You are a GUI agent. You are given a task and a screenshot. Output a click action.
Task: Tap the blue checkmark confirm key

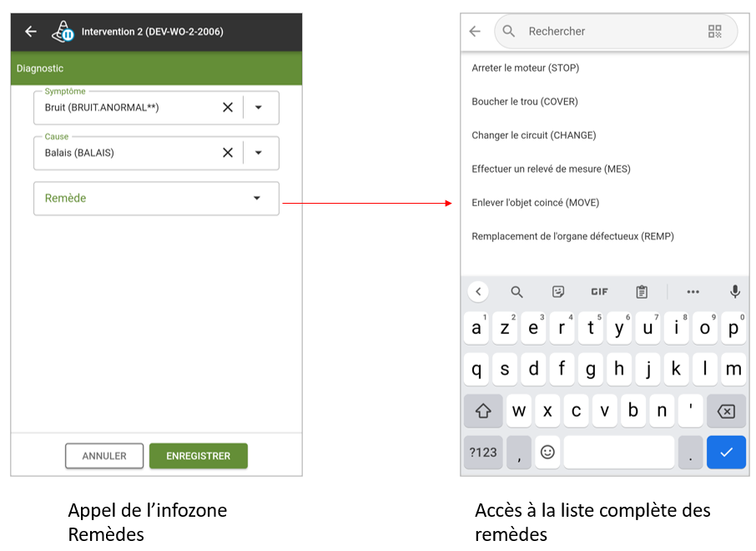(x=726, y=452)
